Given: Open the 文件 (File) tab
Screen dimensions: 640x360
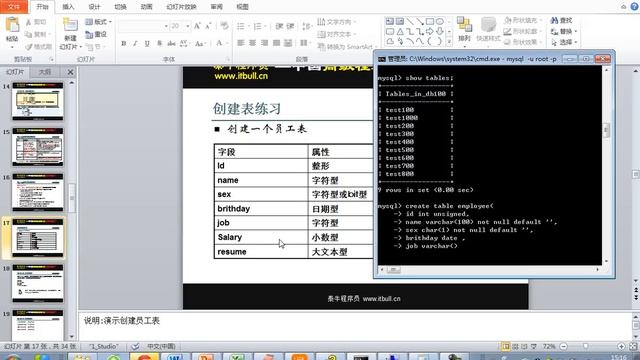Looking at the screenshot, I should [14, 7].
